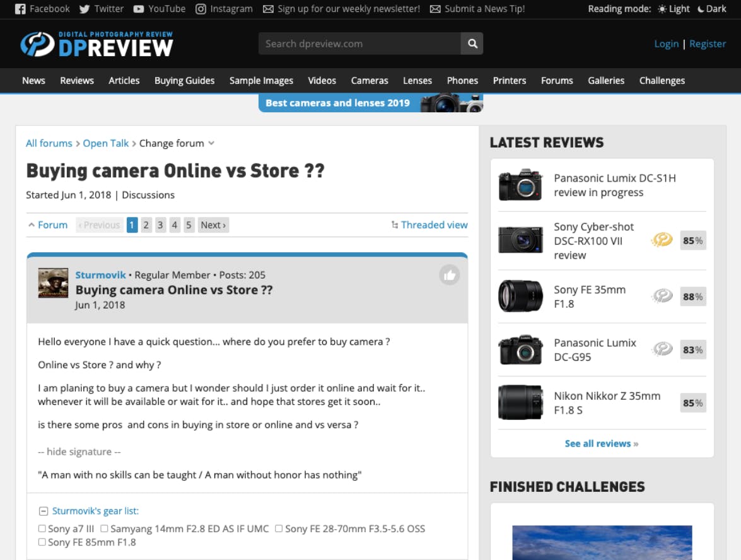Image resolution: width=741 pixels, height=560 pixels.
Task: Open the Buying Guides menu
Action: coord(184,80)
